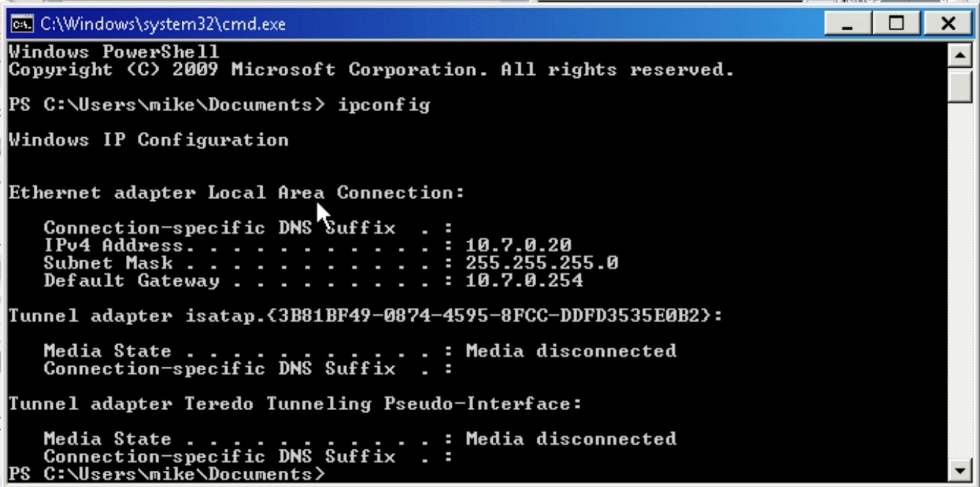The height and width of the screenshot is (487, 980).
Task: Click the scrollbar down arrow
Action: click(960, 471)
